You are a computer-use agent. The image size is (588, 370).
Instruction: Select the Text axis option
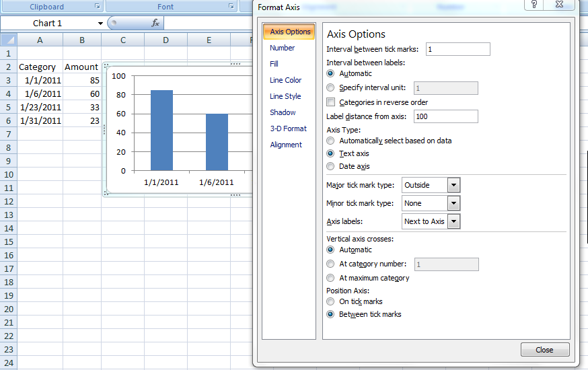pos(330,153)
